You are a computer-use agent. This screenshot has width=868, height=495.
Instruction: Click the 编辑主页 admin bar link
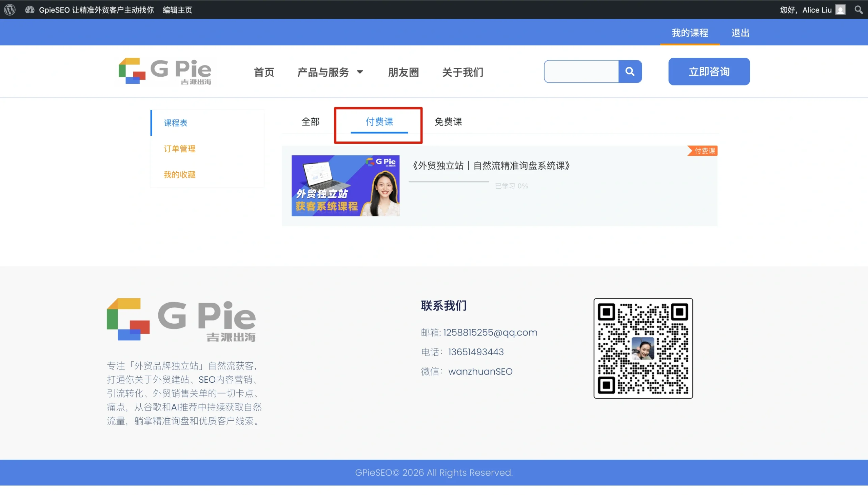(x=177, y=9)
